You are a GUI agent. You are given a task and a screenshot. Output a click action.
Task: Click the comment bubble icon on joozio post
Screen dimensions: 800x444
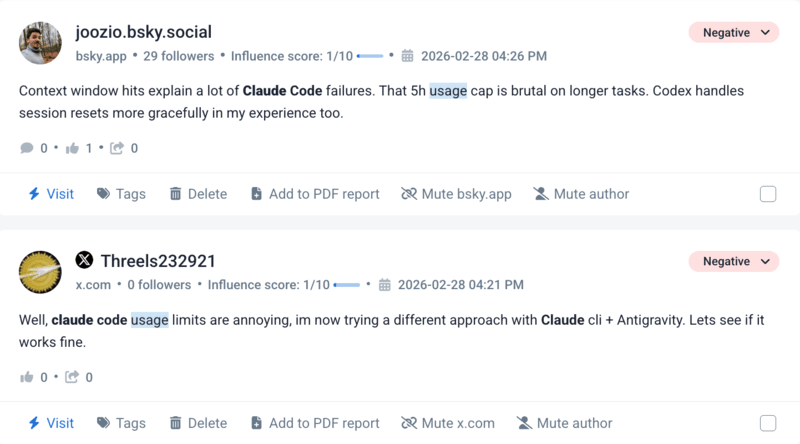click(27, 148)
